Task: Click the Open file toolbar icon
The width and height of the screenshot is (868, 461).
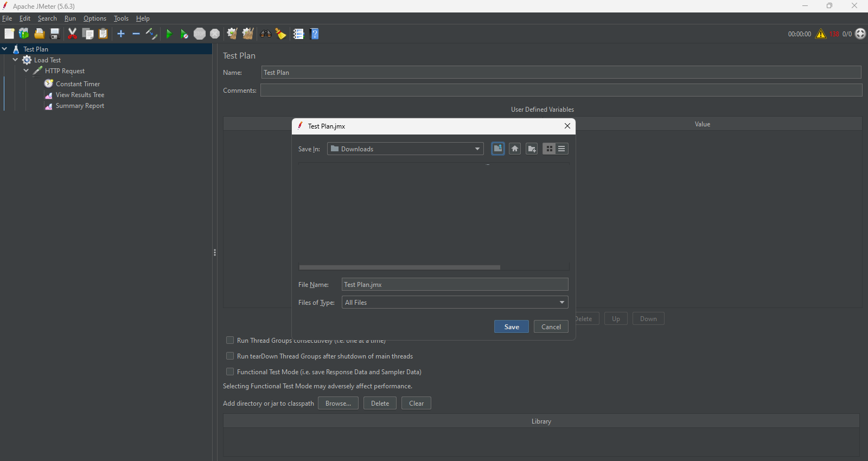Action: click(x=39, y=34)
